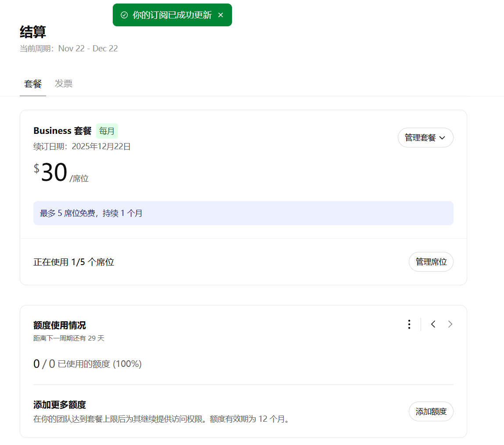This screenshot has height=445, width=504.
Task: Go to previous usage period arrow
Action: point(433,324)
